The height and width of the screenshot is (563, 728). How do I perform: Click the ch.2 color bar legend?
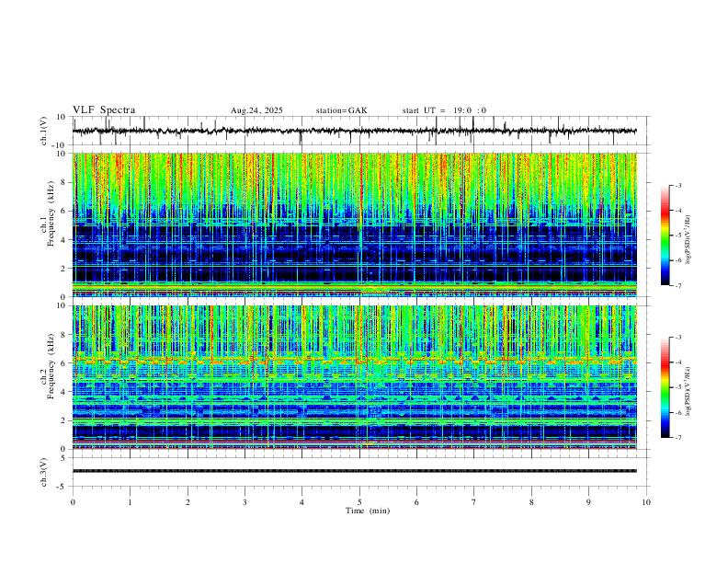click(x=665, y=387)
